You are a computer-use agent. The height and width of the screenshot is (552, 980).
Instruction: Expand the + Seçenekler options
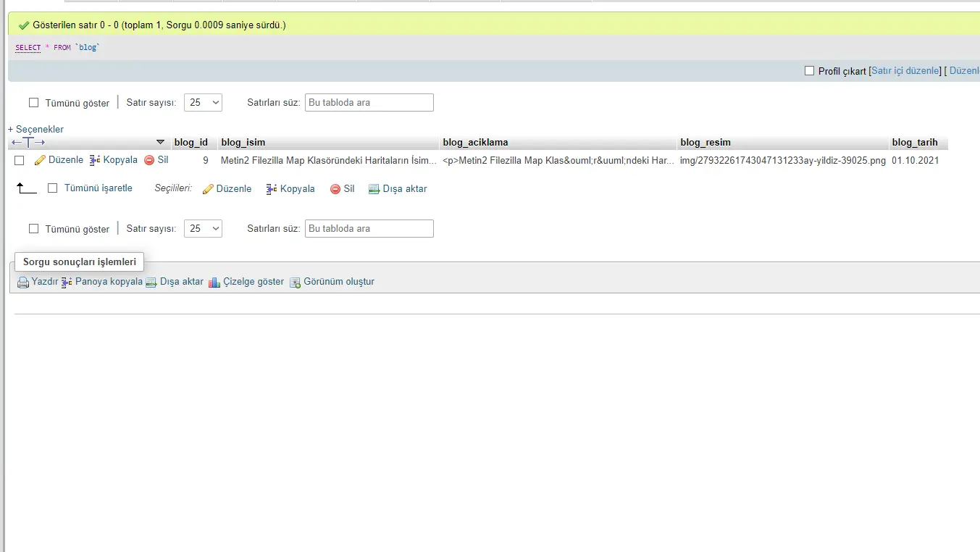click(35, 129)
